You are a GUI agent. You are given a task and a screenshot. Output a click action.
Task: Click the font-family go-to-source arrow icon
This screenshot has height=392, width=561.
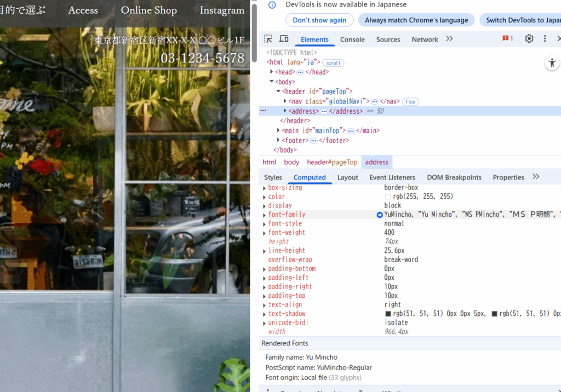pos(380,215)
